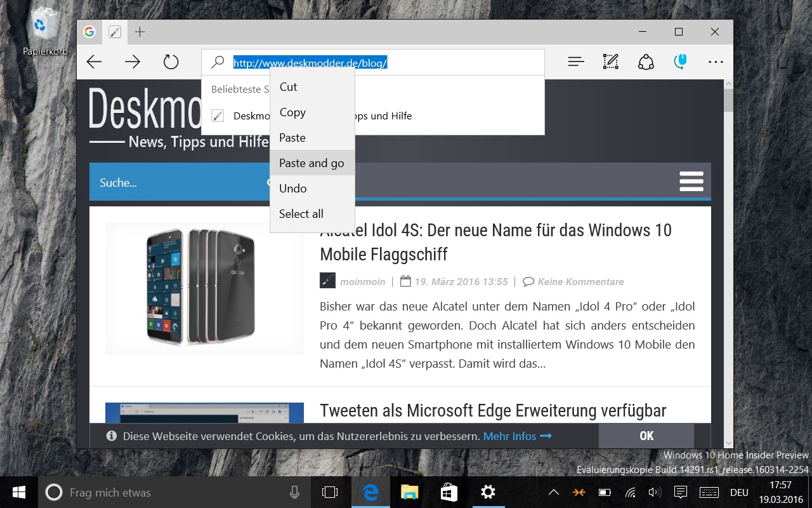
Task: Click the magnifier icon in the address bar
Action: click(x=218, y=62)
